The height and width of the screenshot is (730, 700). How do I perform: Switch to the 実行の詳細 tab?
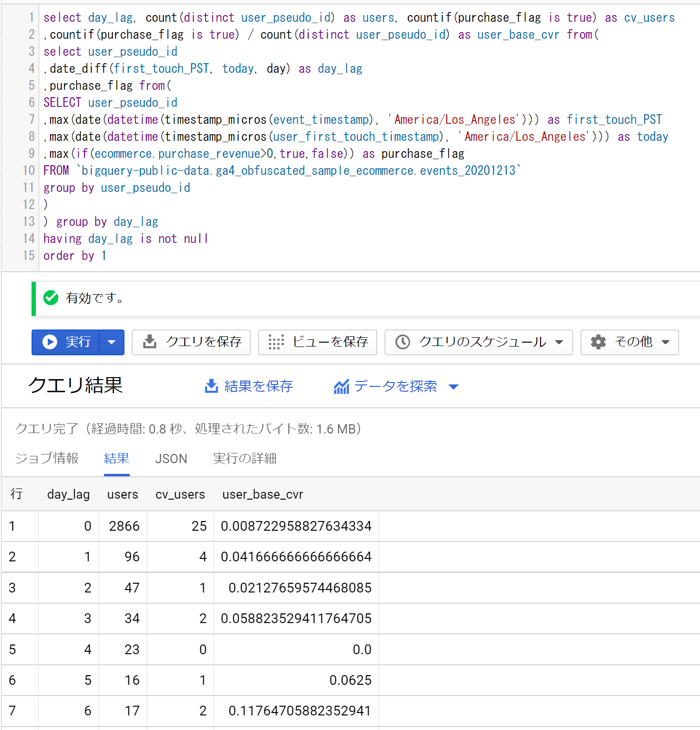pyautogui.click(x=245, y=458)
